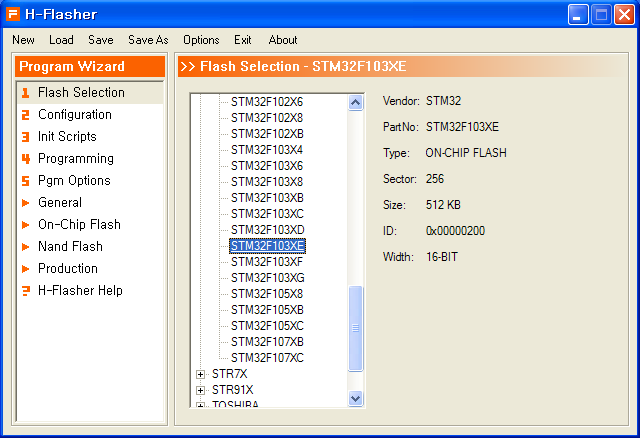
Task: Go to the Configuration wizard step
Action: coord(91,115)
